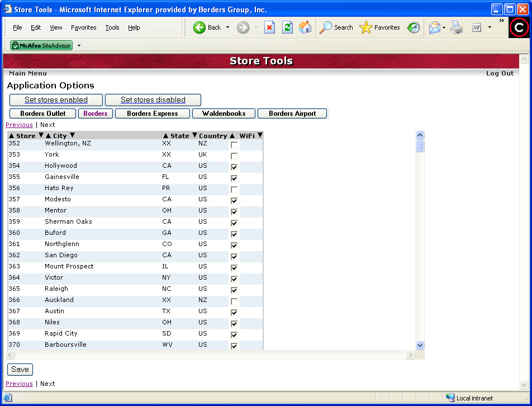Screen dimensions: 532x406
Task: Click the Forward arrow icon
Action: [x=243, y=27]
